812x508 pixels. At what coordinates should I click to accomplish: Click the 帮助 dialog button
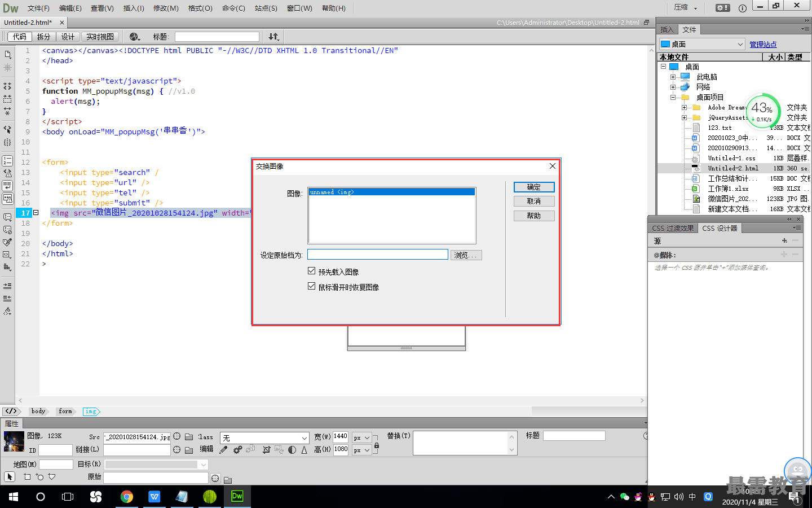[534, 216]
